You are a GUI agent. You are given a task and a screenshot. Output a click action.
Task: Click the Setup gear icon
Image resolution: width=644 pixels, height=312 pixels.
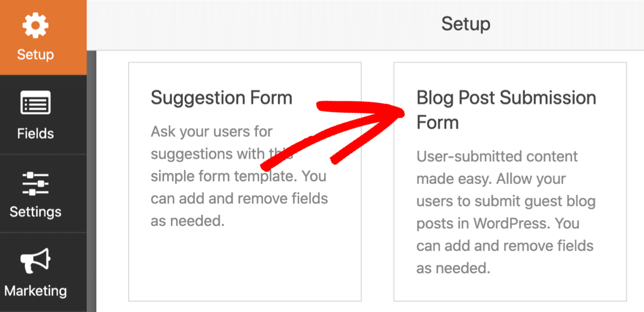35,25
